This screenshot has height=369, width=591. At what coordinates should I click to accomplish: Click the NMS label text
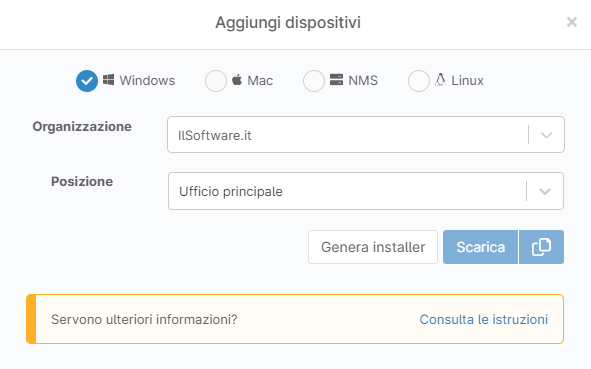click(363, 81)
